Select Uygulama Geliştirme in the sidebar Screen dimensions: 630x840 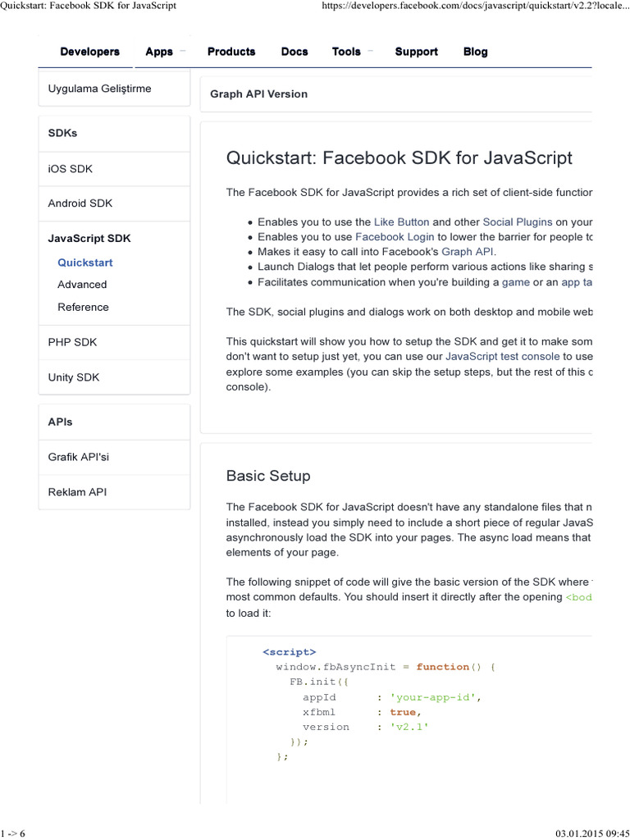115,89
